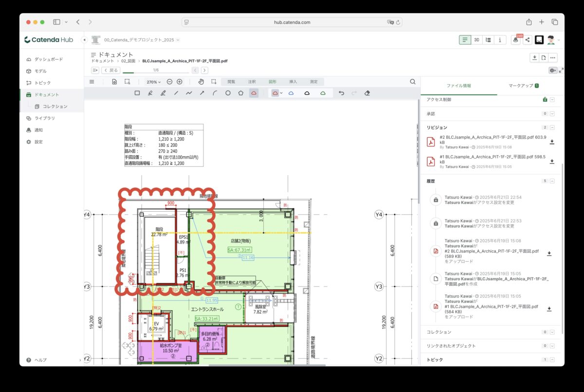Toggle the hierarchy tree view button
Image resolution: width=584 pixels, height=392 pixels.
click(488, 40)
